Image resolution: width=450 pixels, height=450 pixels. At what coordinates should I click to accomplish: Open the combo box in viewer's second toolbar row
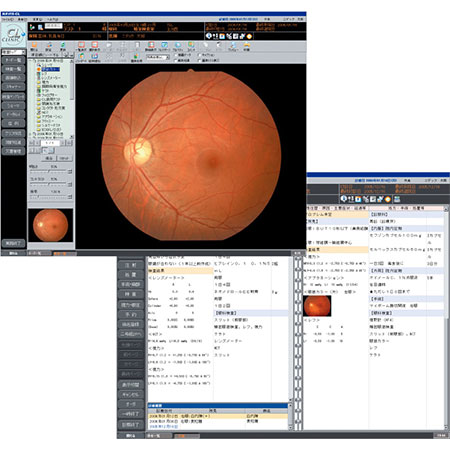158,57
